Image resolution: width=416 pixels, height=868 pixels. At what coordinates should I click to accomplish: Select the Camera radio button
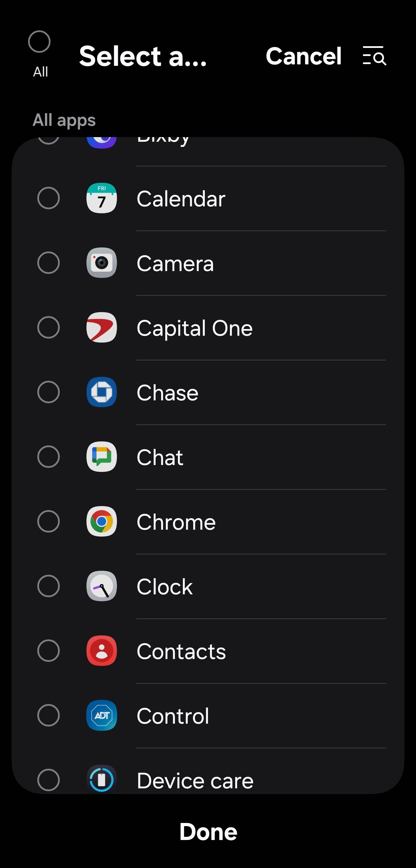(49, 263)
